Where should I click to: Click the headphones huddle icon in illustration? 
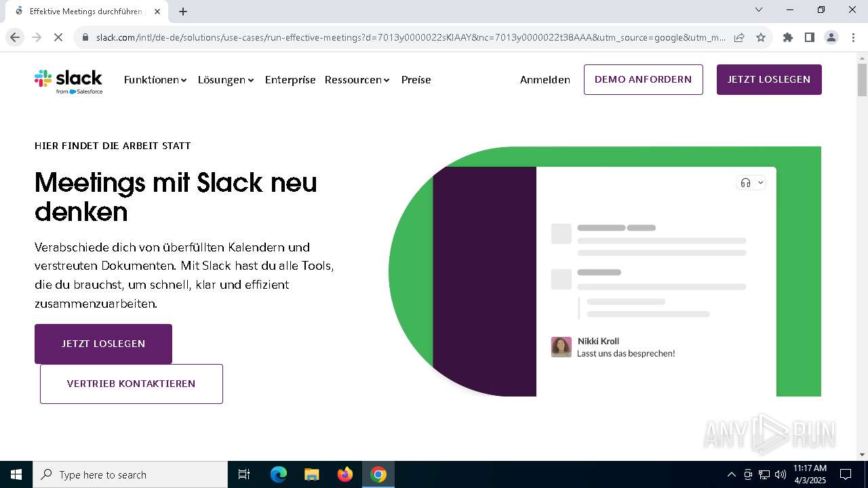pos(746,183)
